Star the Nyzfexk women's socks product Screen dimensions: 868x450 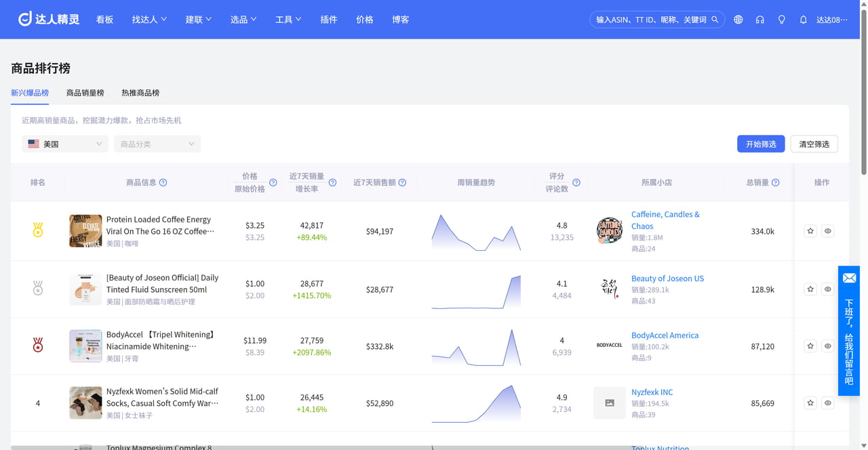click(810, 403)
